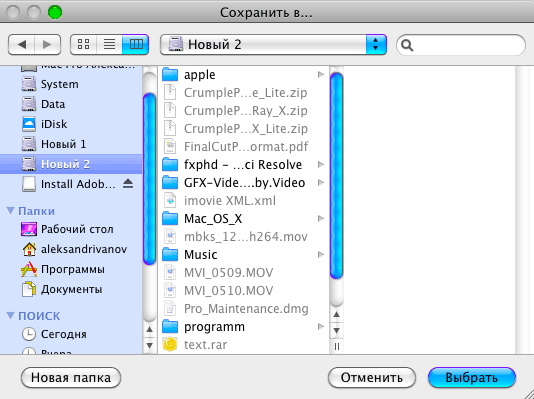This screenshot has width=534, height=399.
Task: Open Документы folder
Action: [71, 289]
